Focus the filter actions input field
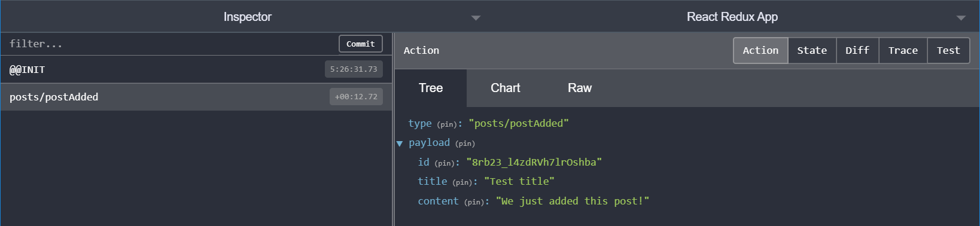 [x=171, y=44]
